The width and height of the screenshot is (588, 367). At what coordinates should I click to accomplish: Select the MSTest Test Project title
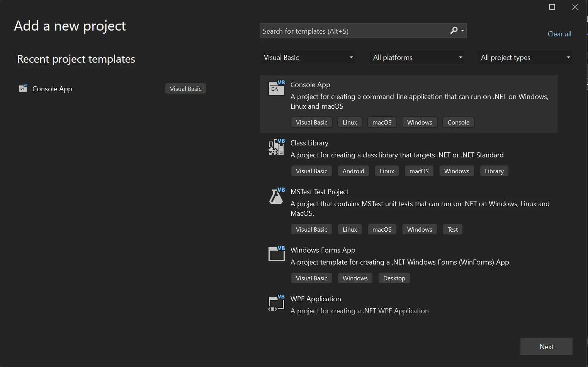pos(319,192)
